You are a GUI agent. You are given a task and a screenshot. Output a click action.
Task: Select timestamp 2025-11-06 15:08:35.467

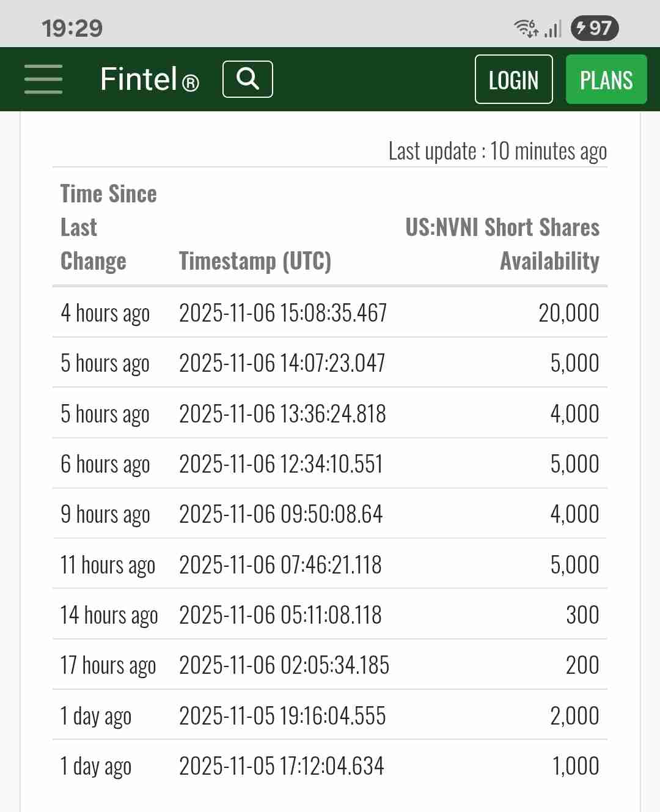tap(283, 313)
